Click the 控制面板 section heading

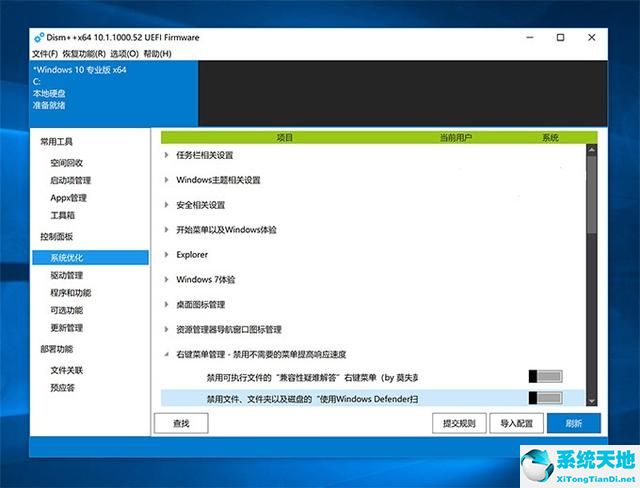click(56, 237)
